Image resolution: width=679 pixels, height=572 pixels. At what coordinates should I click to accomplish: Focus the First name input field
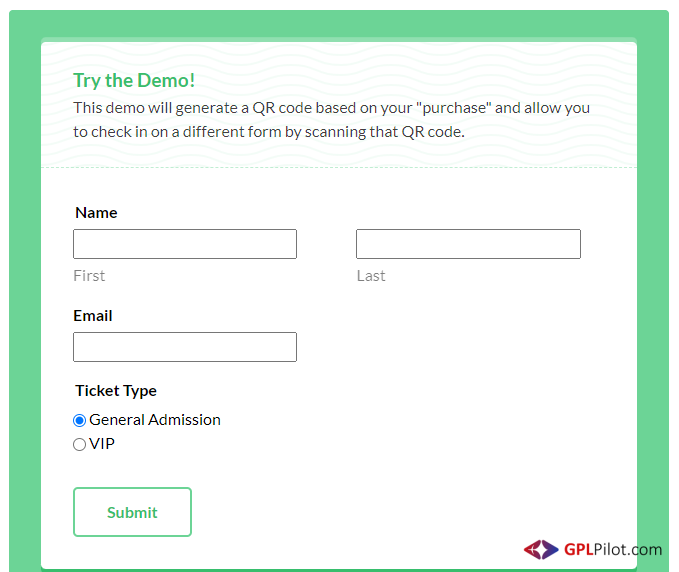(x=185, y=244)
